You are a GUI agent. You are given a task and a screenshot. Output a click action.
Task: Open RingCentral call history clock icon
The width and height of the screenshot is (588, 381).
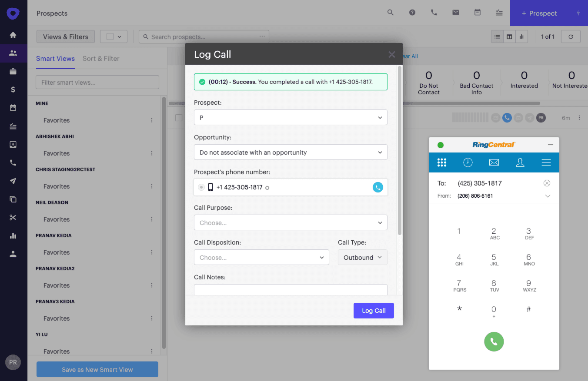coord(468,162)
